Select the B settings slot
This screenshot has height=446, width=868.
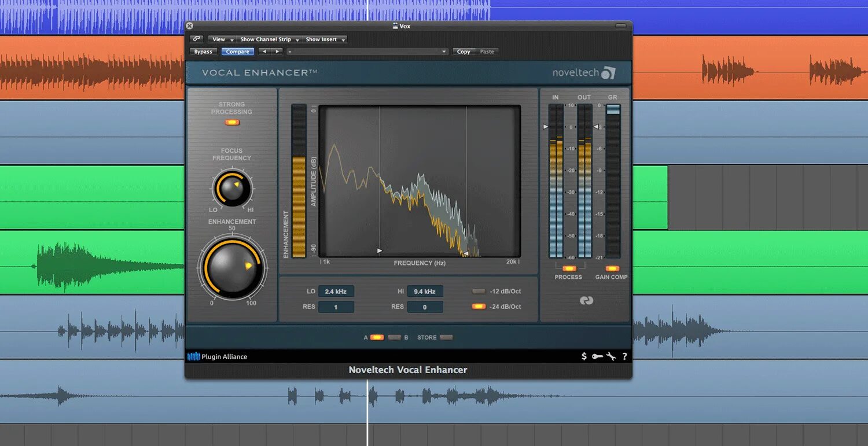[394, 337]
